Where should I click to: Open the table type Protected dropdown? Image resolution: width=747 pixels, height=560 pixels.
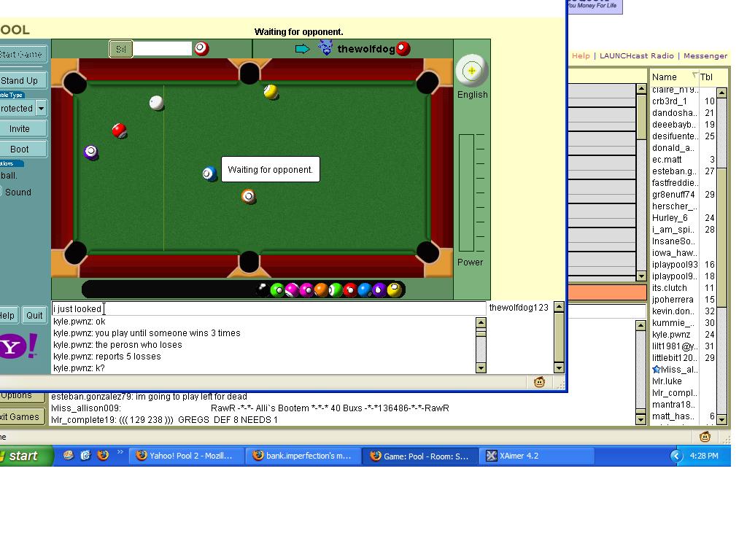(x=42, y=108)
